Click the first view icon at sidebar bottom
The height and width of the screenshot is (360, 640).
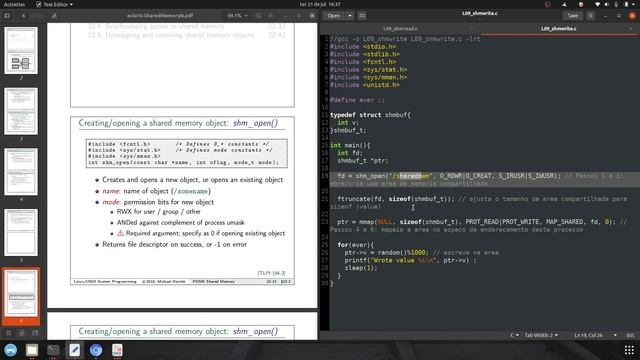point(9,333)
